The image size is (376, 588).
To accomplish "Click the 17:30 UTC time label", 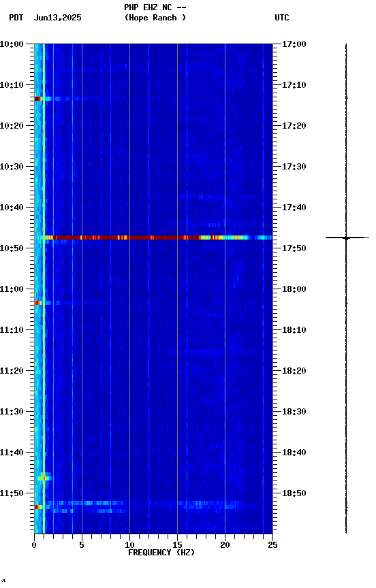I will (294, 167).
